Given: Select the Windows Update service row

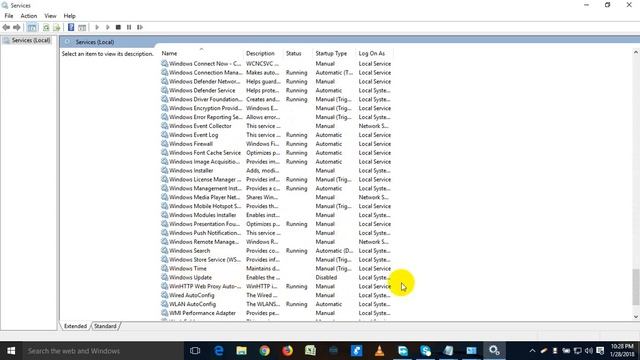Looking at the screenshot, I should (x=276, y=277).
